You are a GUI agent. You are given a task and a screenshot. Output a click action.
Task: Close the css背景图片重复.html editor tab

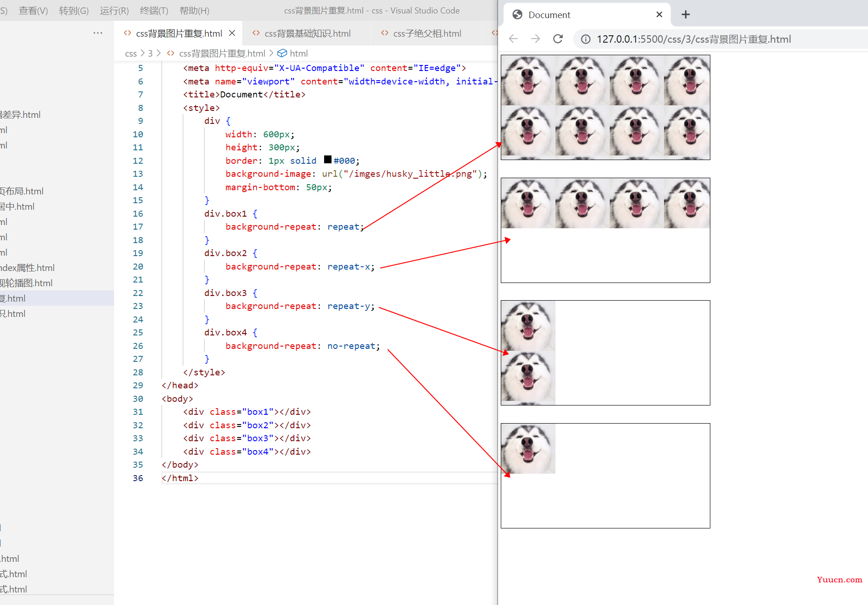(232, 33)
